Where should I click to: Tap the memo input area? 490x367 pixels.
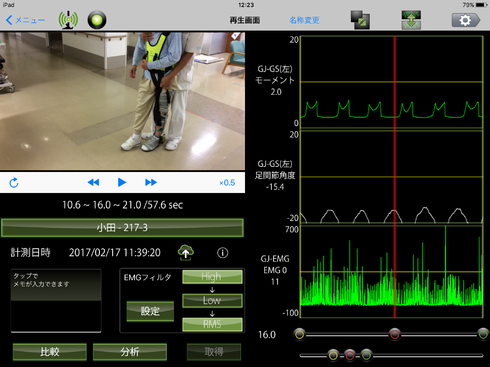click(56, 300)
